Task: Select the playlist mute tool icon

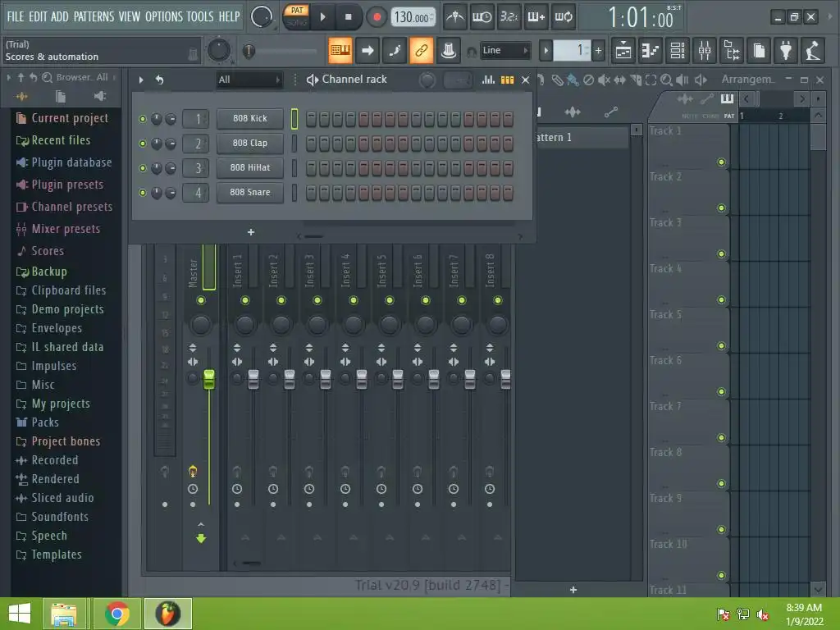Action: 604,80
